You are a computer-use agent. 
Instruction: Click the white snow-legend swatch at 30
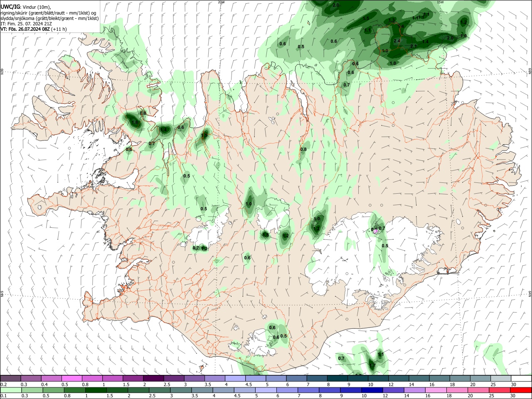pyautogui.click(x=521, y=378)
